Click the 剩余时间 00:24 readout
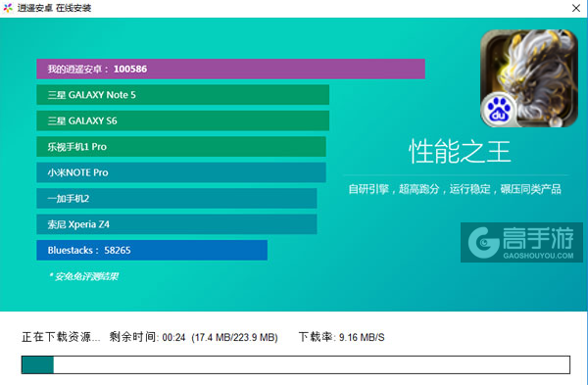Screen dimensions: 588x385 coord(147,337)
